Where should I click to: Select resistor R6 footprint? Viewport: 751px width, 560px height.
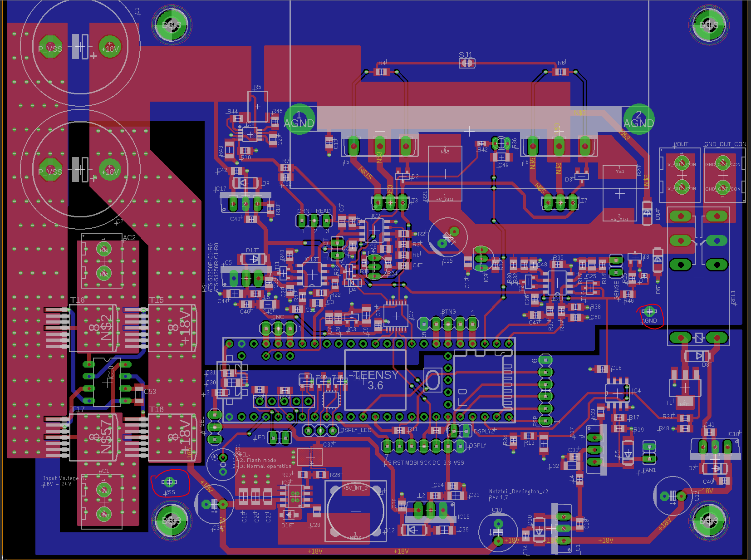click(x=560, y=72)
